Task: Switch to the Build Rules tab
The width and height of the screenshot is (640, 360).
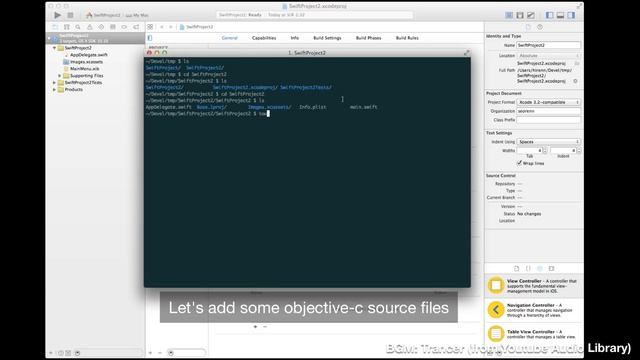Action: (407, 38)
